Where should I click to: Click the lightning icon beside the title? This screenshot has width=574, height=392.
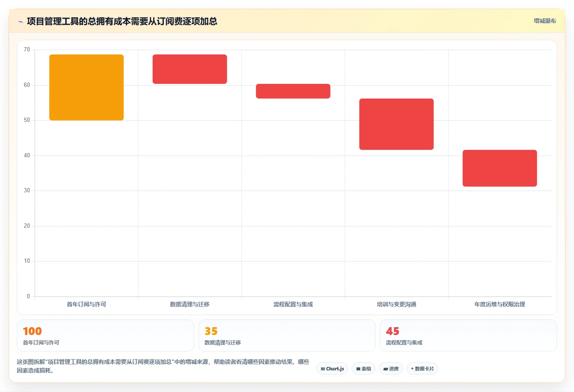click(x=20, y=22)
